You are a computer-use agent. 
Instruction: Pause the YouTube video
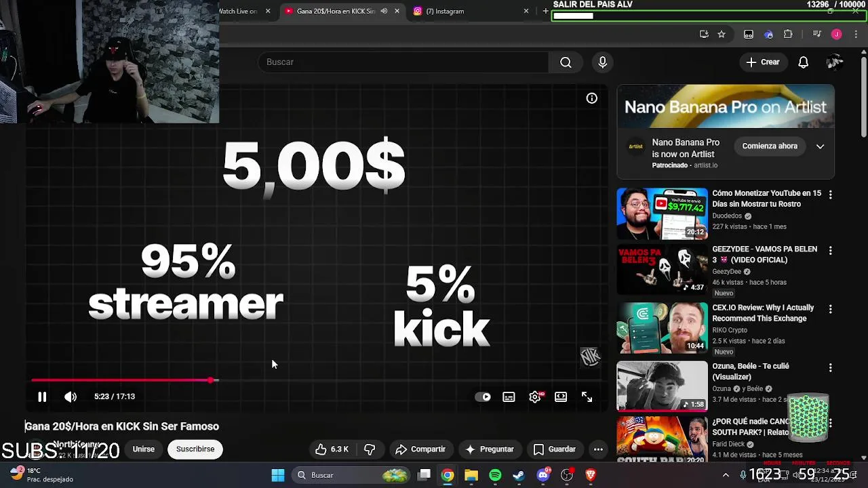pyautogui.click(x=42, y=396)
